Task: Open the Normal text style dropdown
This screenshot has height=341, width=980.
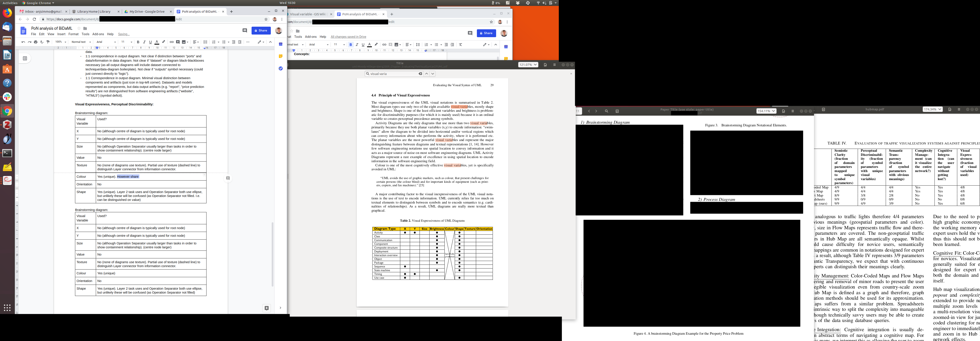Action: coord(81,42)
